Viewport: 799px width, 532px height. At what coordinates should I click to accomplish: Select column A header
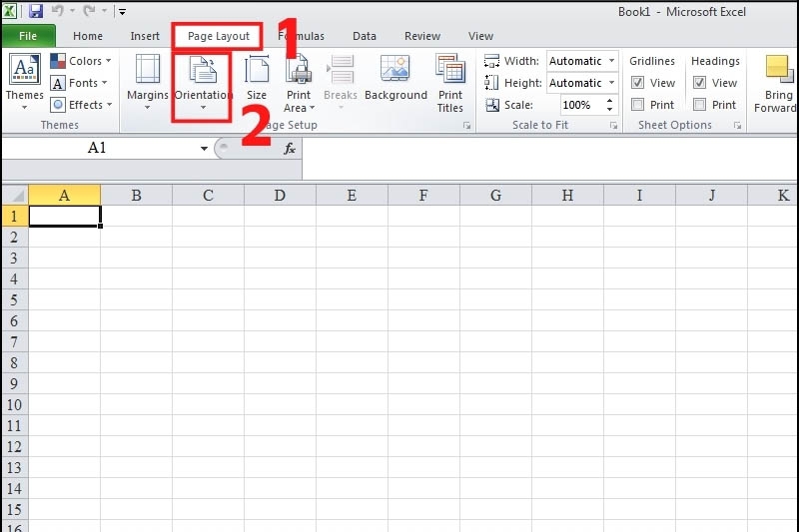point(64,196)
